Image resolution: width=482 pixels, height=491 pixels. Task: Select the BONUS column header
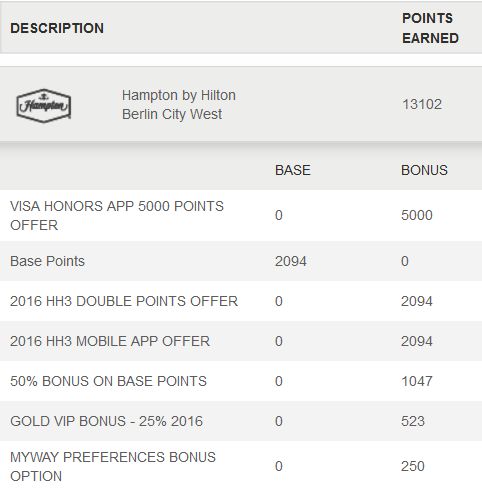(x=424, y=170)
